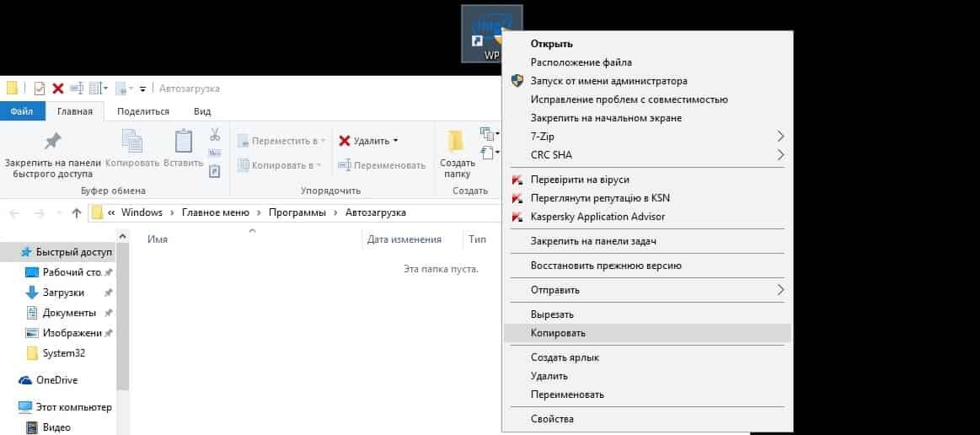Choose Свойства in context menu

pos(647,419)
